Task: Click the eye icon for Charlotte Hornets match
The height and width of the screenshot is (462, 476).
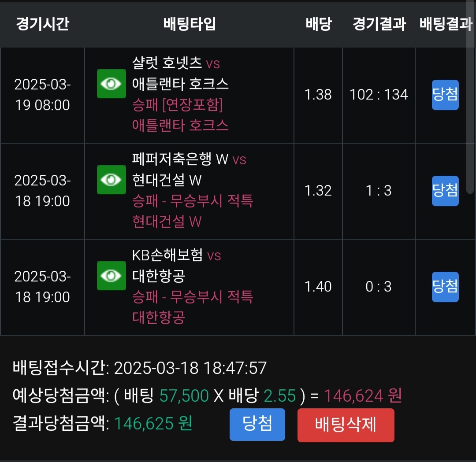Action: click(111, 84)
